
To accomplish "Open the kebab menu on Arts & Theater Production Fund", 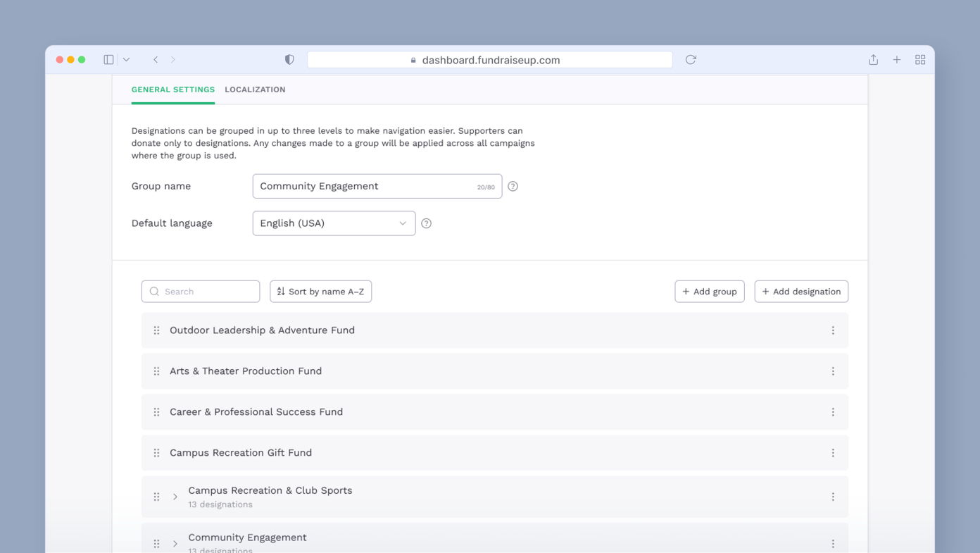I will click(x=833, y=371).
